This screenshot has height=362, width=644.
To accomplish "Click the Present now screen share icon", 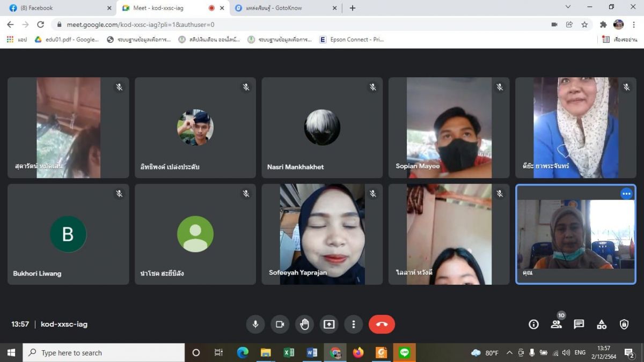I will coord(329,324).
